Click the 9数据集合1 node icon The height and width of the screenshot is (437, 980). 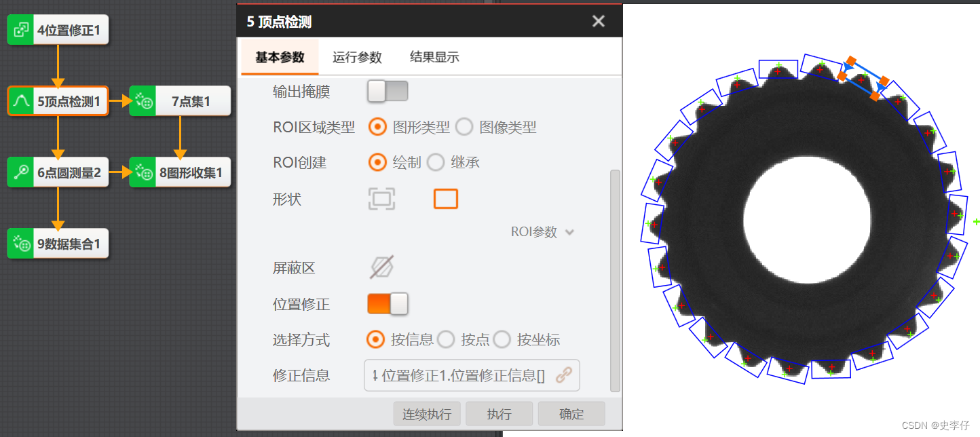pos(21,244)
